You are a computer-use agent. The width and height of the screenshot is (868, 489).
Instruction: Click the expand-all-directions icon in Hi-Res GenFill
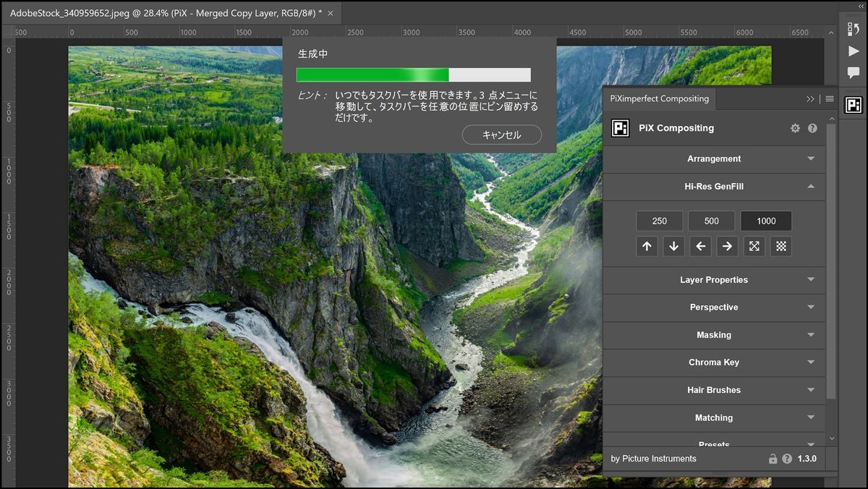[754, 246]
